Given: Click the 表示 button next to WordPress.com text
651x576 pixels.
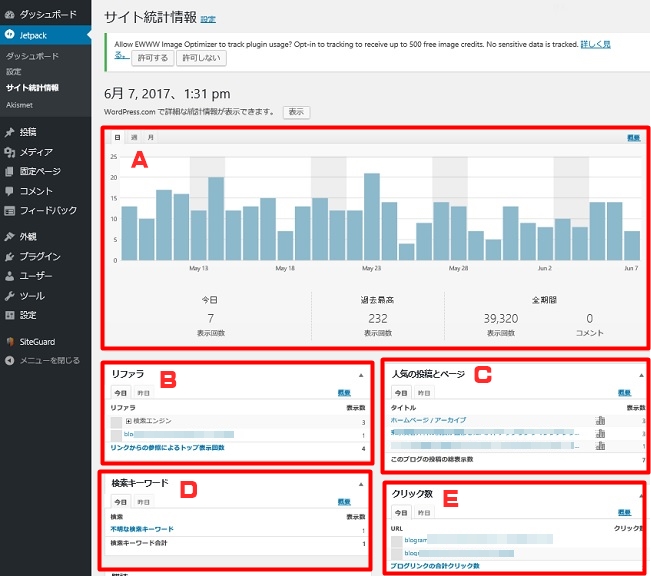Looking at the screenshot, I should point(296,112).
